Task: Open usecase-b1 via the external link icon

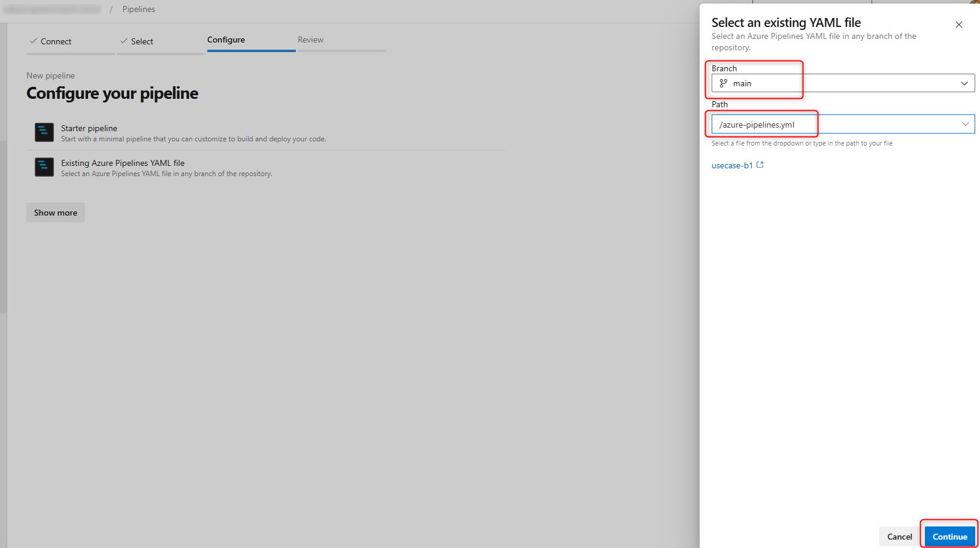Action: (x=760, y=164)
